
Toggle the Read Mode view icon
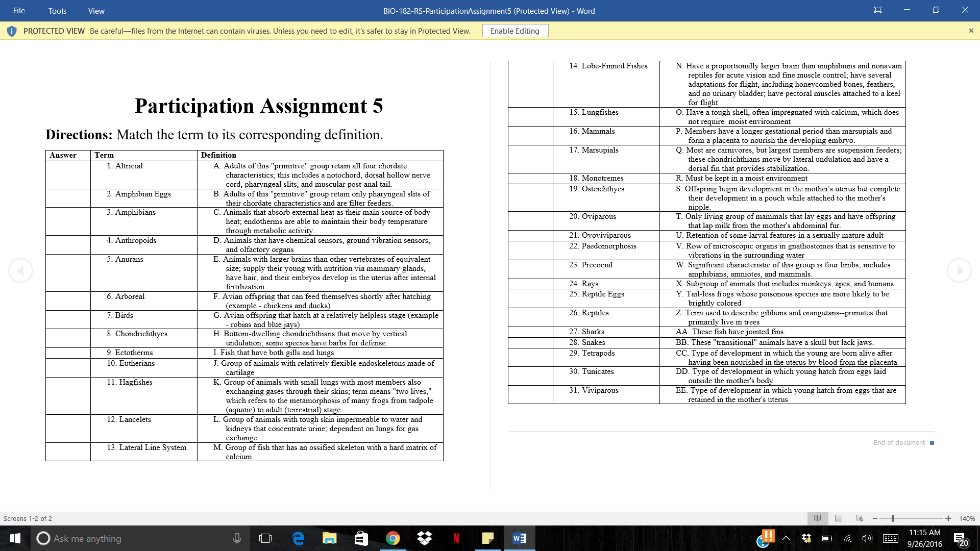click(817, 518)
